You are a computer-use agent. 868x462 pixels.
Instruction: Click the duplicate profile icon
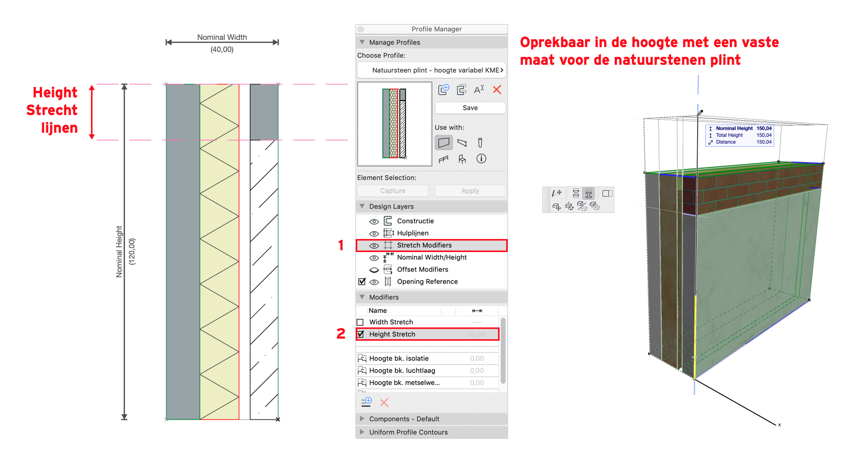tap(461, 90)
